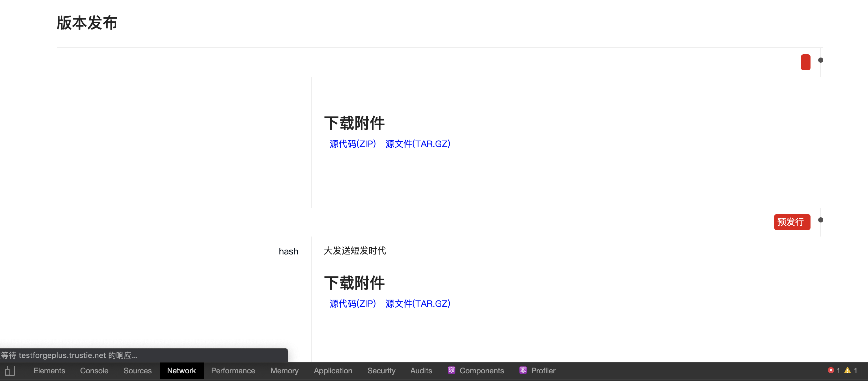Switch to the Audits tab

(421, 370)
